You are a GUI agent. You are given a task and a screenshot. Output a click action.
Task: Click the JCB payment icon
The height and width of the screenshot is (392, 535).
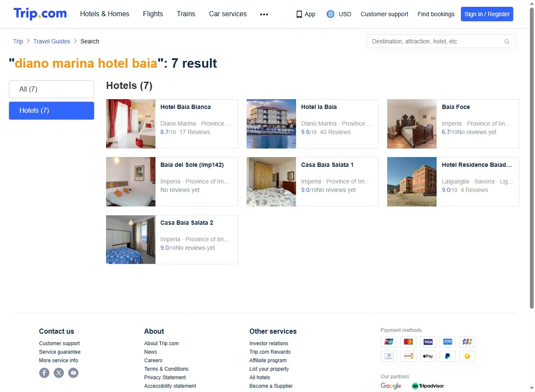[467, 342]
